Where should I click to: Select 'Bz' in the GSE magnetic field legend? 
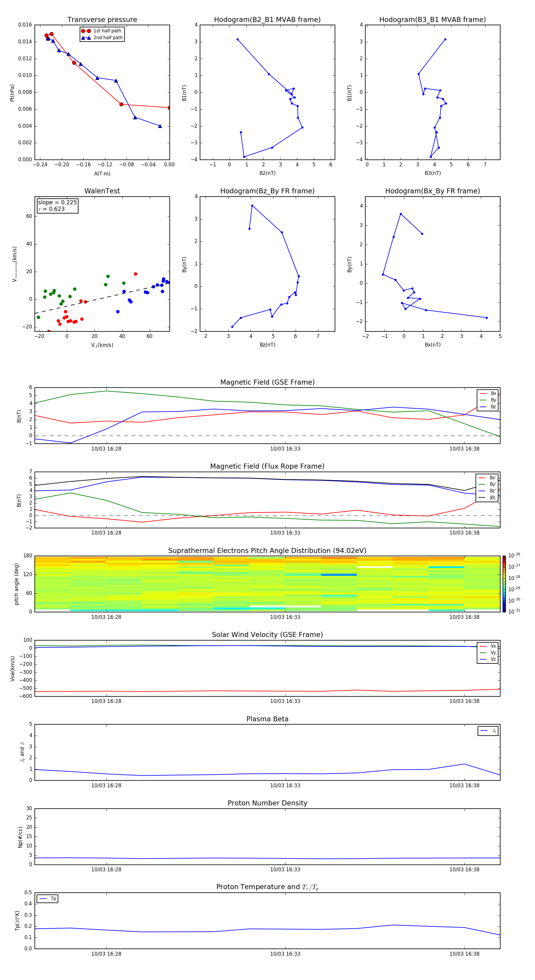488,407
